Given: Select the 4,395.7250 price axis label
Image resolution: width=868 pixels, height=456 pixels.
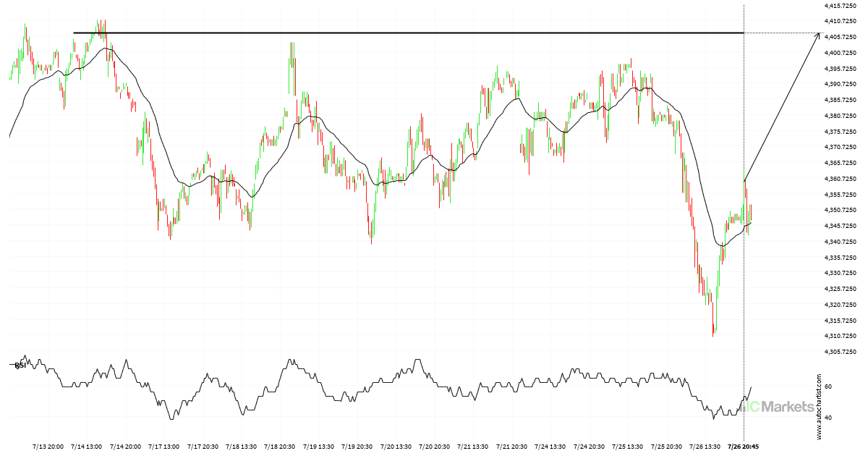Looking at the screenshot, I should [841, 69].
